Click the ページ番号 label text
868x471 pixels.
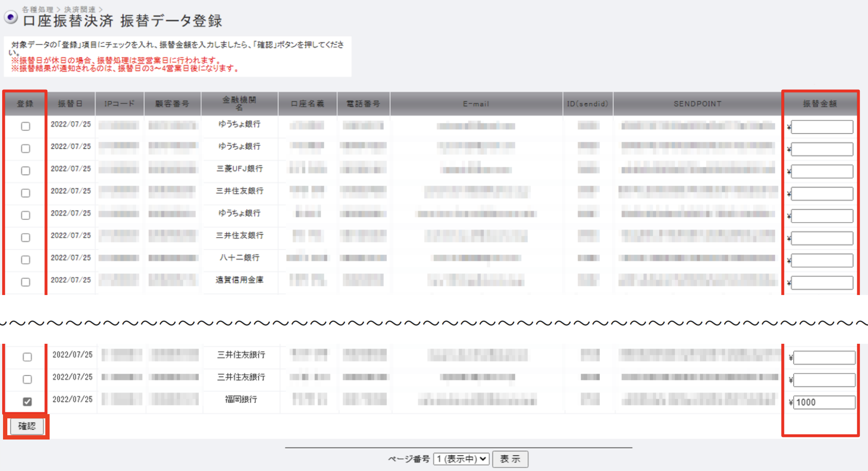(409, 459)
